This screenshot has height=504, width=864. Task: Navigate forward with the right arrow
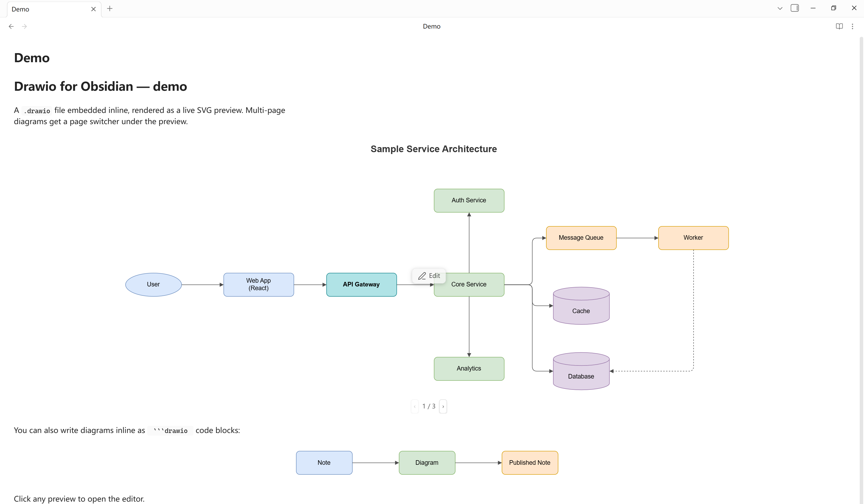click(24, 26)
